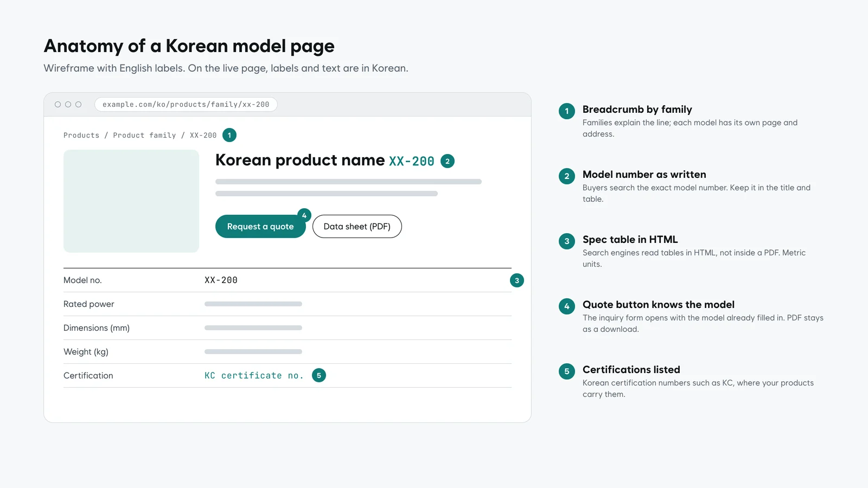The width and height of the screenshot is (868, 488).
Task: Click the Certifications listed heading
Action: pos(631,370)
